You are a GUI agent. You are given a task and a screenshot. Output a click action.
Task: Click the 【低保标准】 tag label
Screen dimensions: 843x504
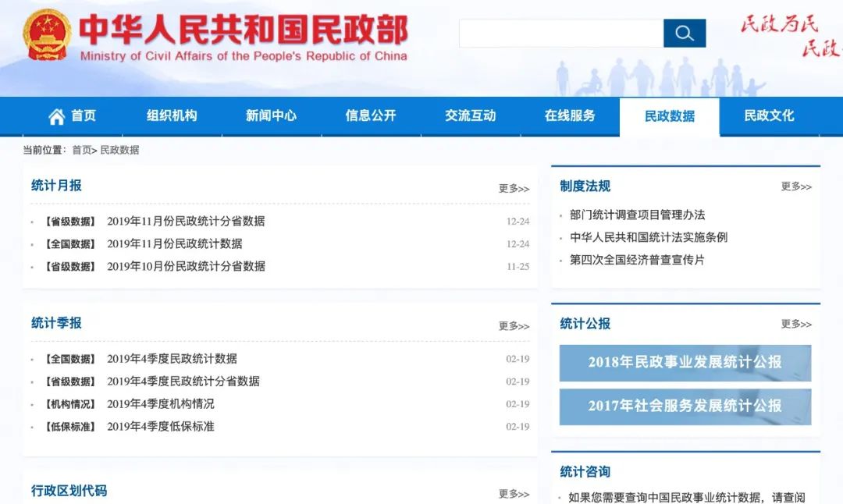[x=70, y=428]
